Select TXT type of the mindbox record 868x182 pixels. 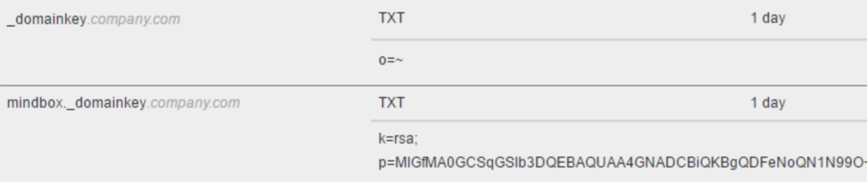[391, 102]
